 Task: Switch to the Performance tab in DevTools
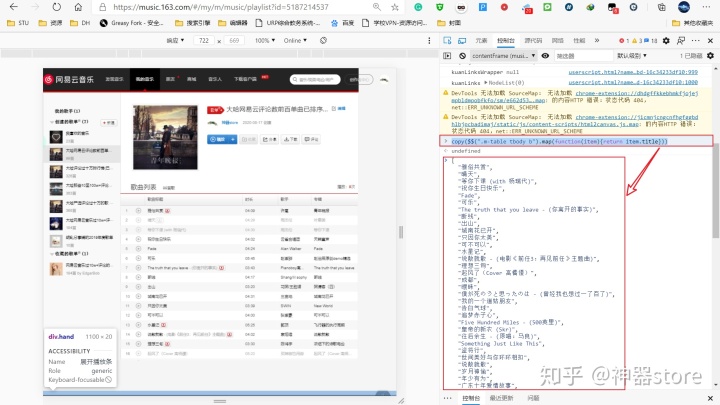click(579, 40)
